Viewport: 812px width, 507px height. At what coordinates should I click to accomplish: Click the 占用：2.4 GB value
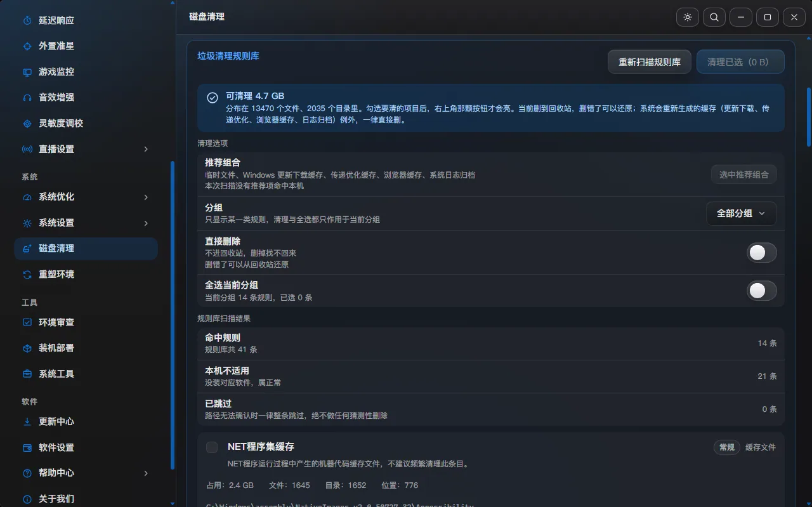coord(230,485)
